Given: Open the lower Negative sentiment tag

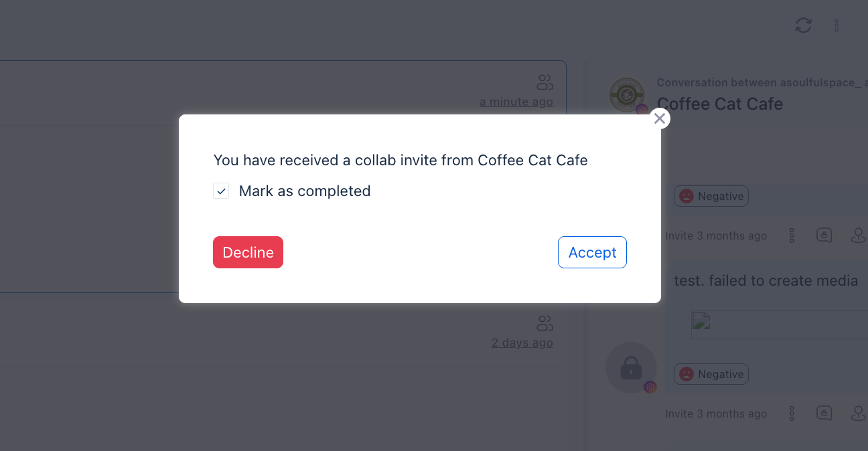Looking at the screenshot, I should tap(711, 374).
